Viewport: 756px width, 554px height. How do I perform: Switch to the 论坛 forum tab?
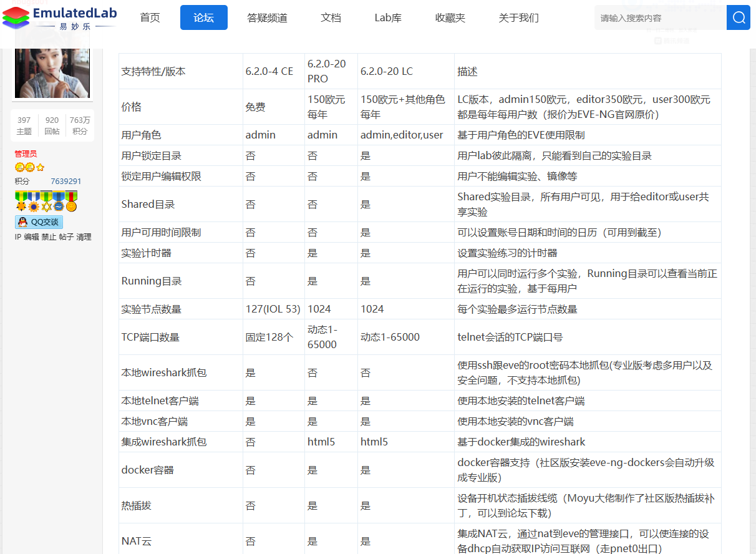pos(203,17)
